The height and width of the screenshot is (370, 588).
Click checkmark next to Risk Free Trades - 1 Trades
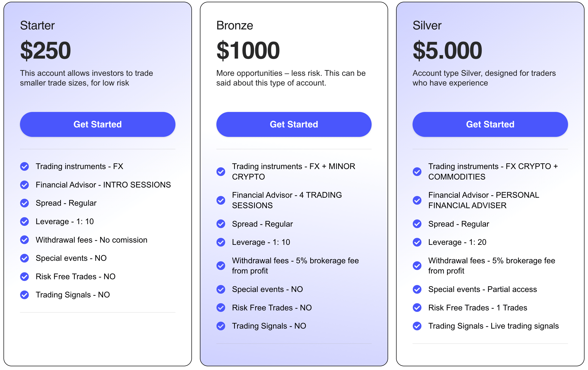coord(417,308)
